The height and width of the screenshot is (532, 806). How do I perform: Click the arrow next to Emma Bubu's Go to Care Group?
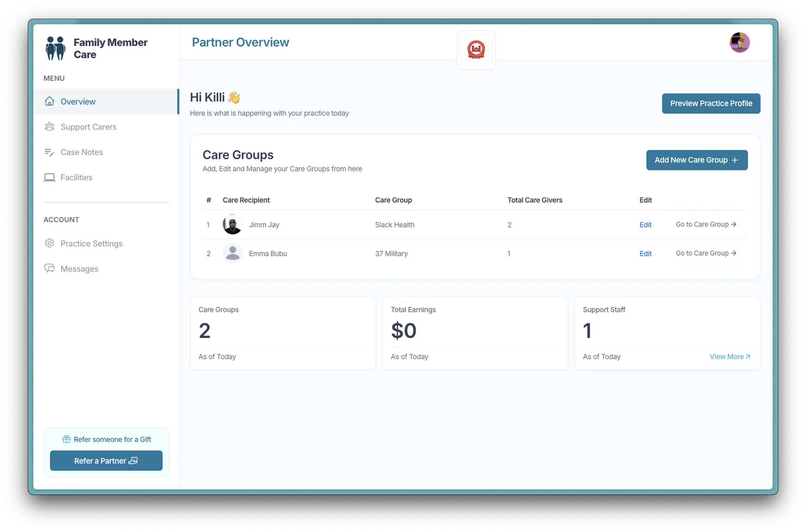734,253
